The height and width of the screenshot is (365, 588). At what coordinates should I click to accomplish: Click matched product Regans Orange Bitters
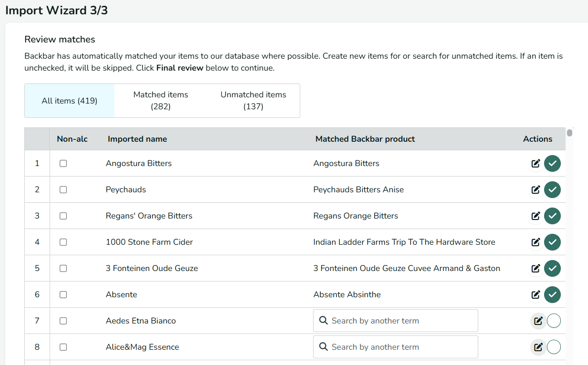[x=356, y=216]
